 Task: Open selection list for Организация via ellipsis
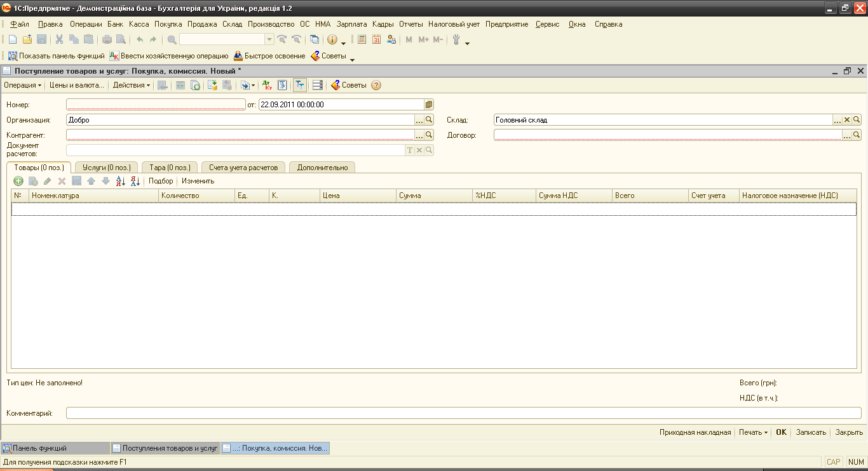(x=419, y=119)
